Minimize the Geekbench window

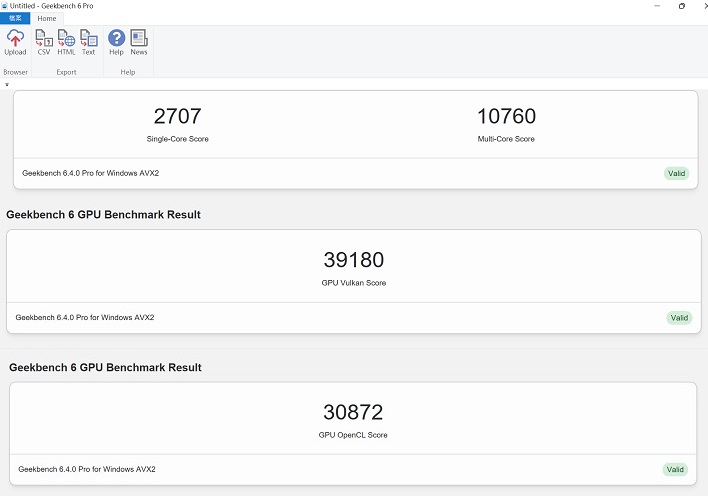(657, 6)
